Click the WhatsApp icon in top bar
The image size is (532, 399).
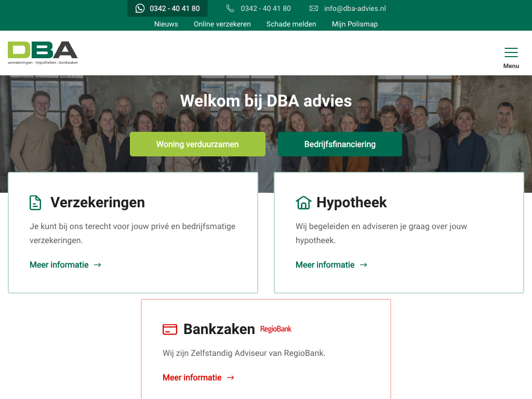(x=140, y=8)
